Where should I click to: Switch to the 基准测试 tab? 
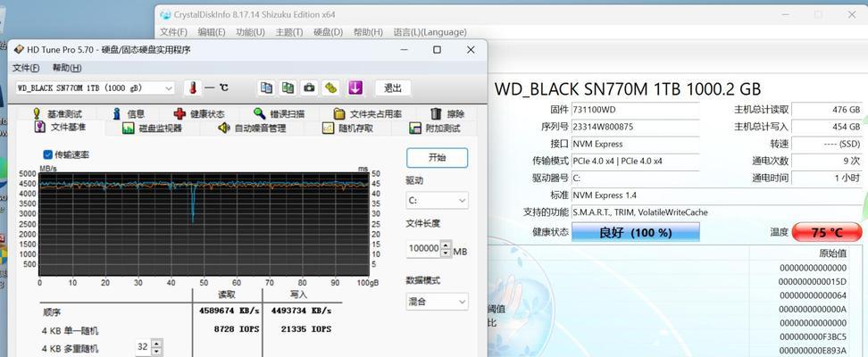point(57,114)
